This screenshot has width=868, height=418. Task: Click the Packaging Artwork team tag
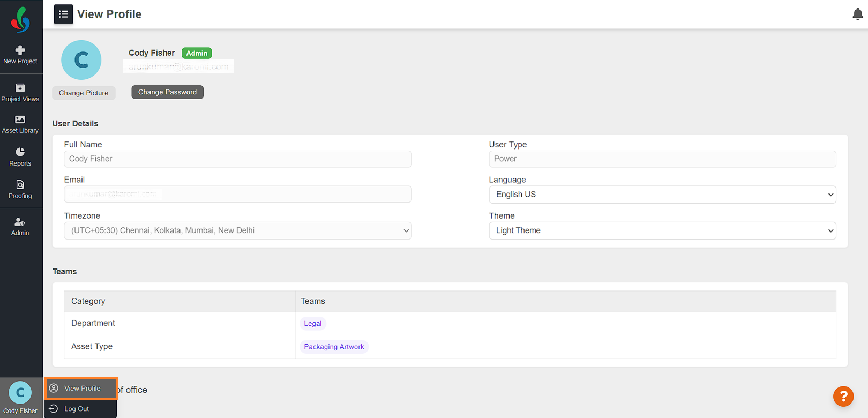(334, 347)
